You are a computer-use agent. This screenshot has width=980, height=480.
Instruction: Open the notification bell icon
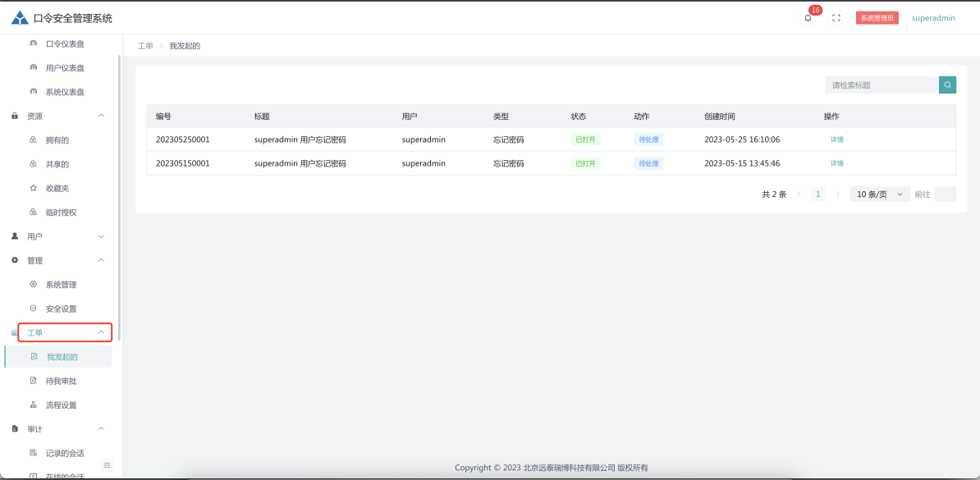[x=808, y=18]
